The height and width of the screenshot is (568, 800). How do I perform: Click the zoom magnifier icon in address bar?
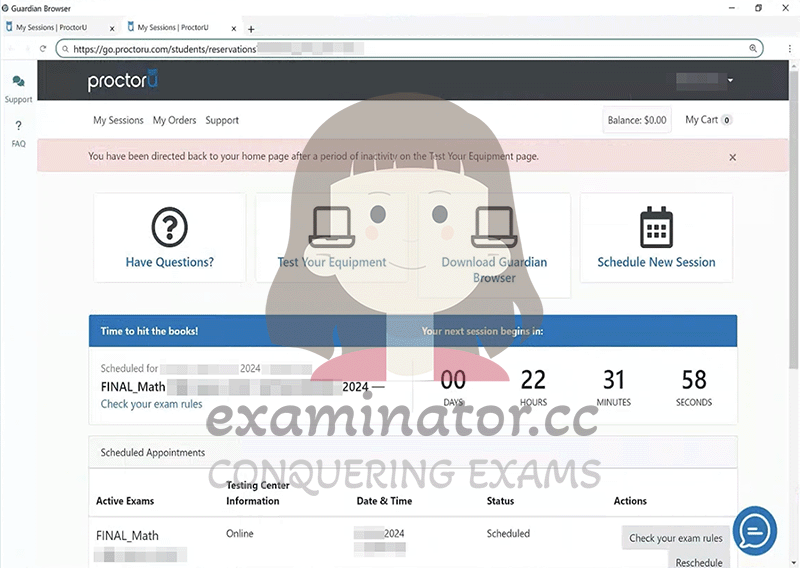pos(753,48)
